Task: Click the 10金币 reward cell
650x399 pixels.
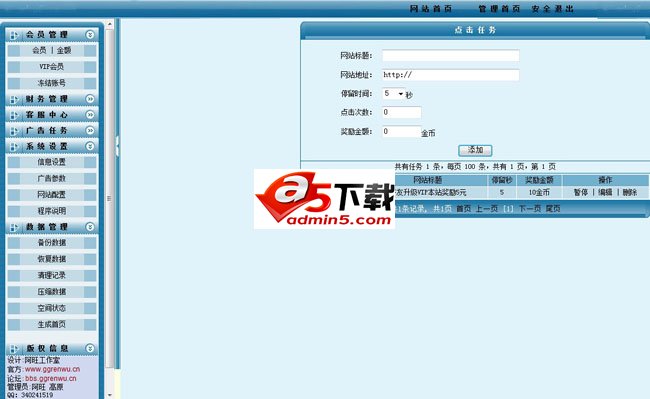Action: tap(539, 192)
